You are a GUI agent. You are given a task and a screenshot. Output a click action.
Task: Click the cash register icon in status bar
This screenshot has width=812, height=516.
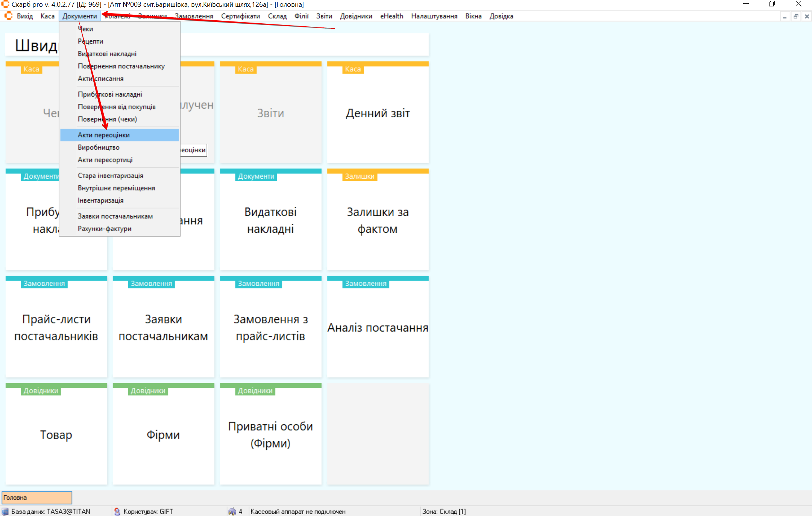click(232, 511)
